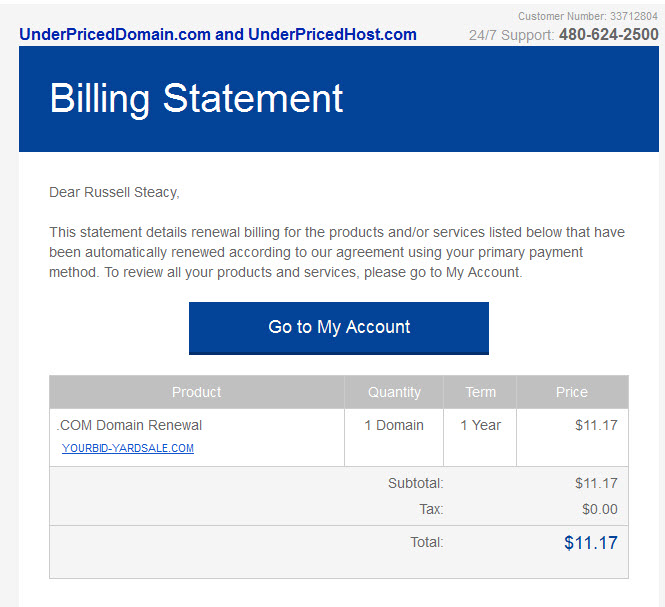
Task: Click the Dear Russell Steacy greeting
Action: 115,192
